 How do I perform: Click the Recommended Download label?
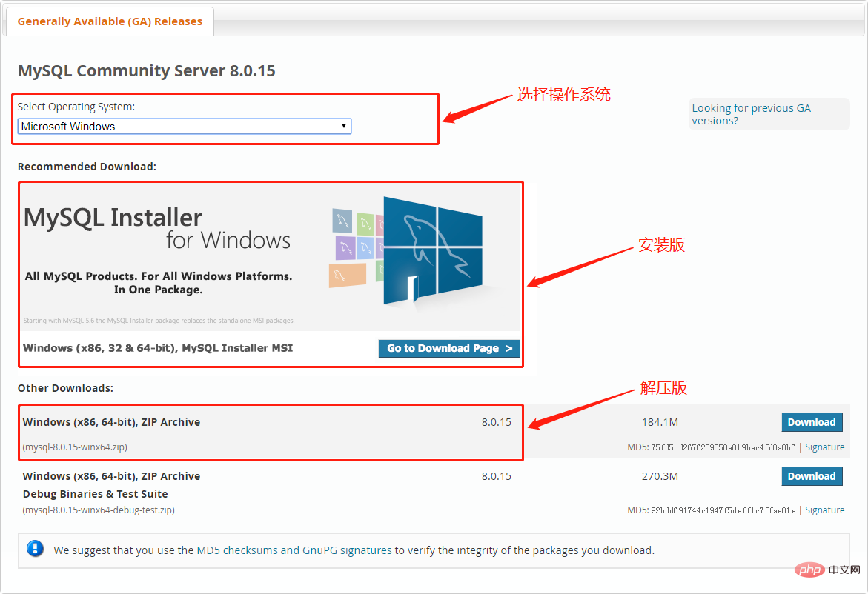tap(87, 167)
